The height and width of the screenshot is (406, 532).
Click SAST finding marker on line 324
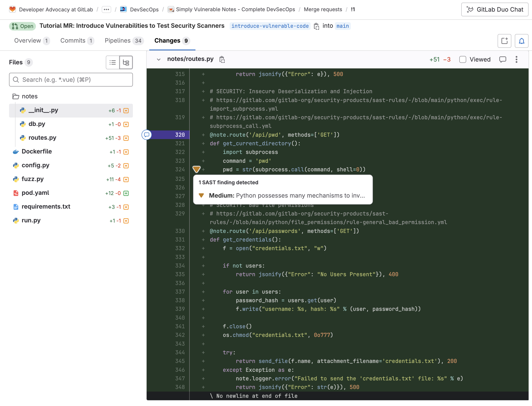click(197, 169)
